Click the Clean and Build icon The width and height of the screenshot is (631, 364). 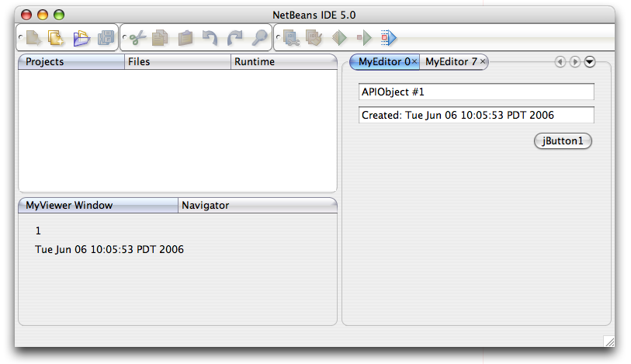tap(314, 38)
